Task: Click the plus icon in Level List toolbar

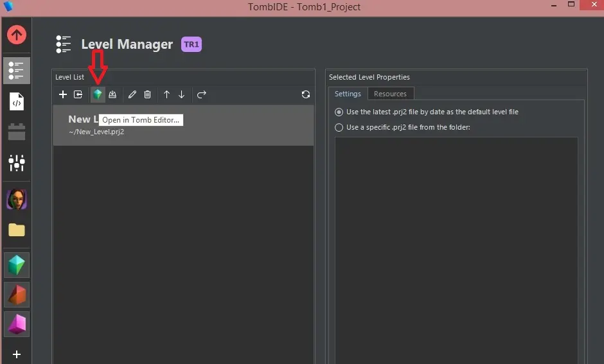Action: click(x=63, y=94)
